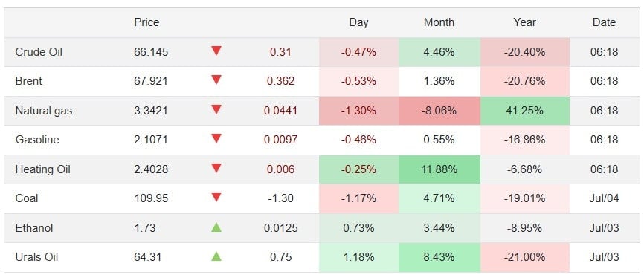Click the red down arrow for Crude Oil
Image resolution: width=644 pixels, height=278 pixels.
tap(216, 51)
